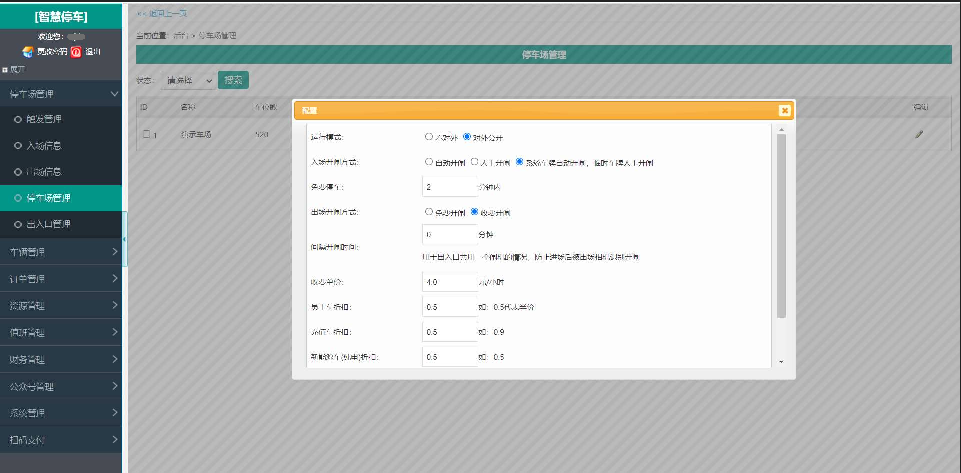Screen dimensions: 961x473
Task: Open the 出场信息 sidebar item
Action: tap(61, 172)
